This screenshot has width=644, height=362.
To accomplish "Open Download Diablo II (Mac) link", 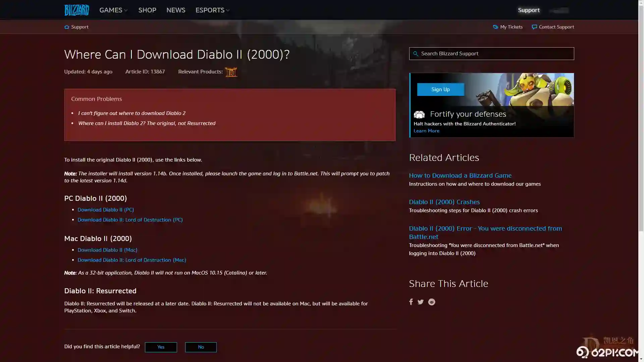I will click(x=107, y=250).
